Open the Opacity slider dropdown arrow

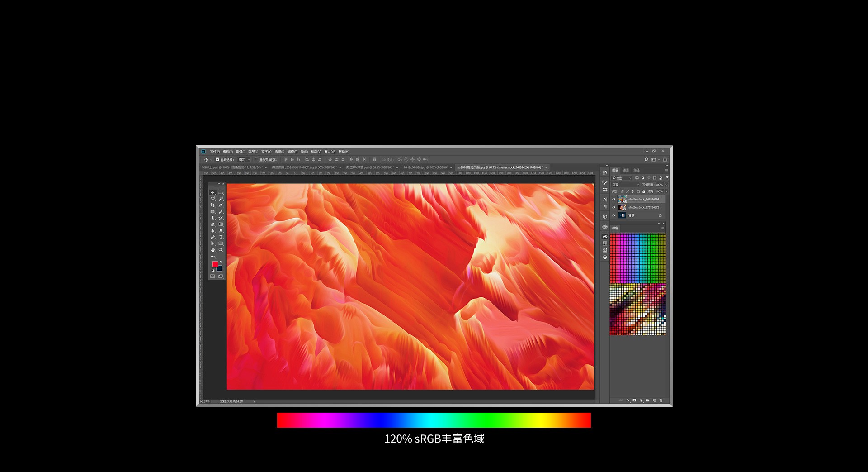coord(666,185)
